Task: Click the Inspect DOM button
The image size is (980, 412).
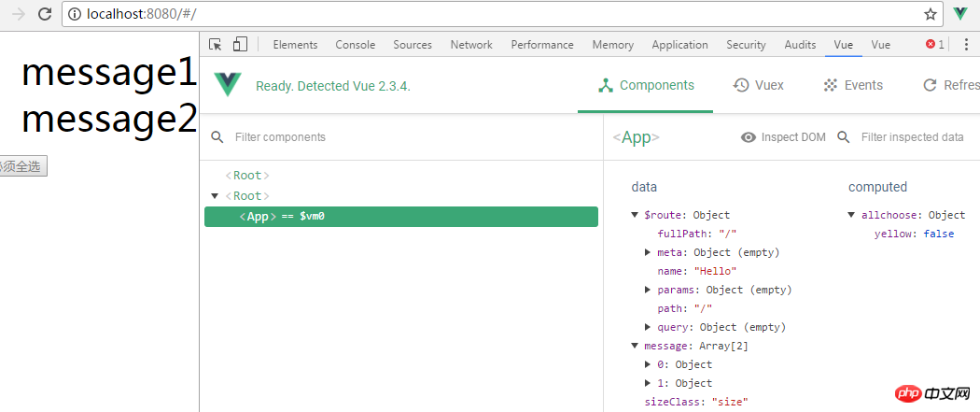Action: [783, 137]
